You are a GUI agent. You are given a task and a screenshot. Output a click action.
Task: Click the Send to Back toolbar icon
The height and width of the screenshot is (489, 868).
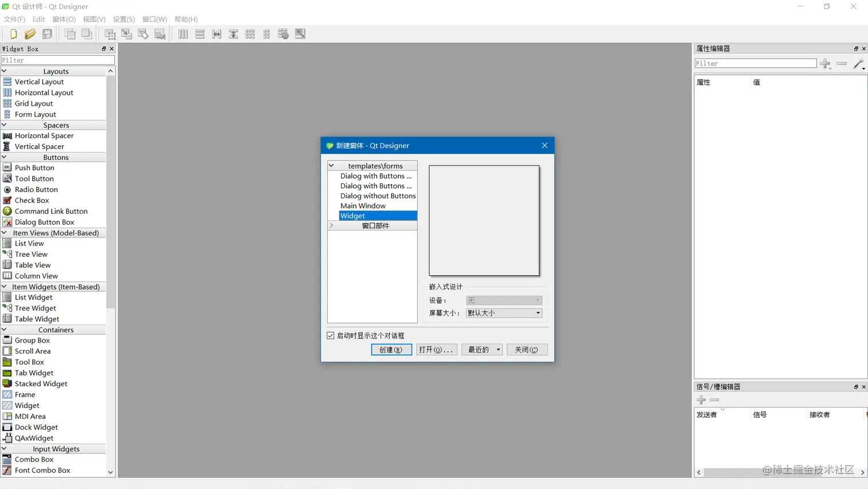point(70,34)
